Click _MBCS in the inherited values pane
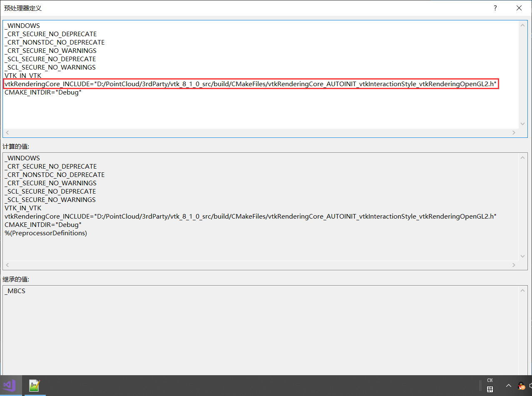Screen dimensions: 532x396 pos(15,291)
